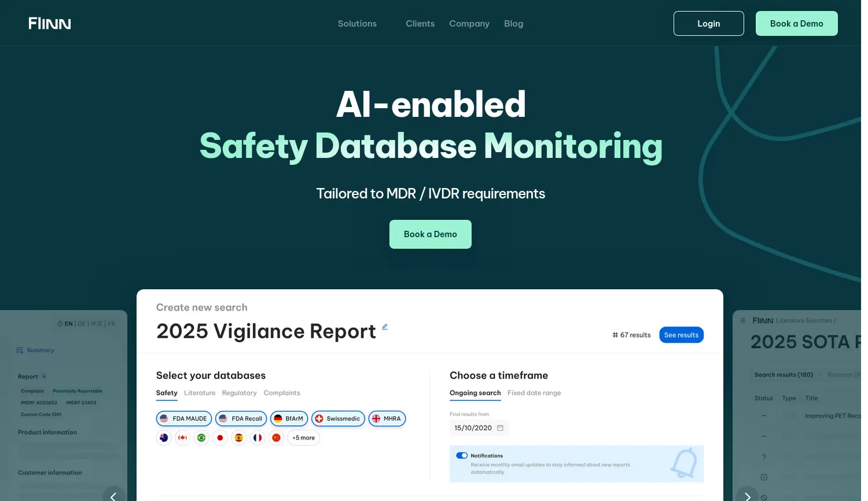
Task: Deselect the FDA MAUDE database chip
Action: (x=184, y=419)
